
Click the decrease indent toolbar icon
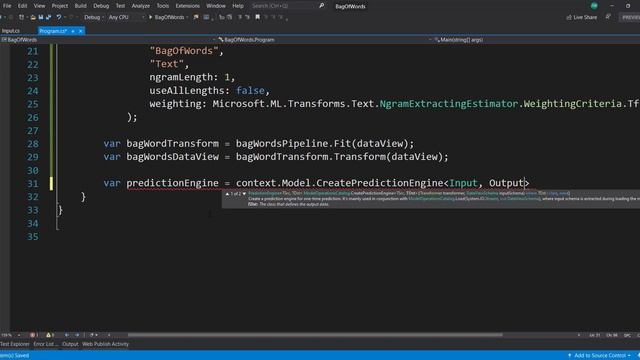coord(240,17)
